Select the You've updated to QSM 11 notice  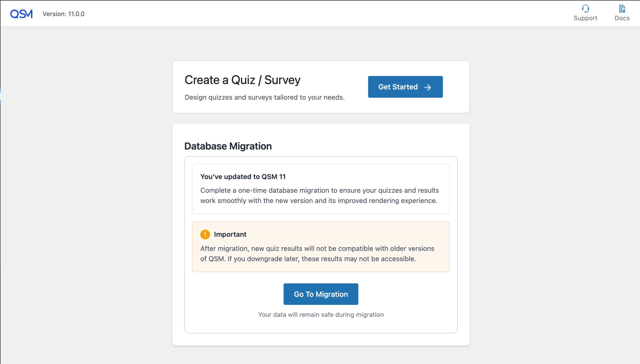click(x=321, y=189)
